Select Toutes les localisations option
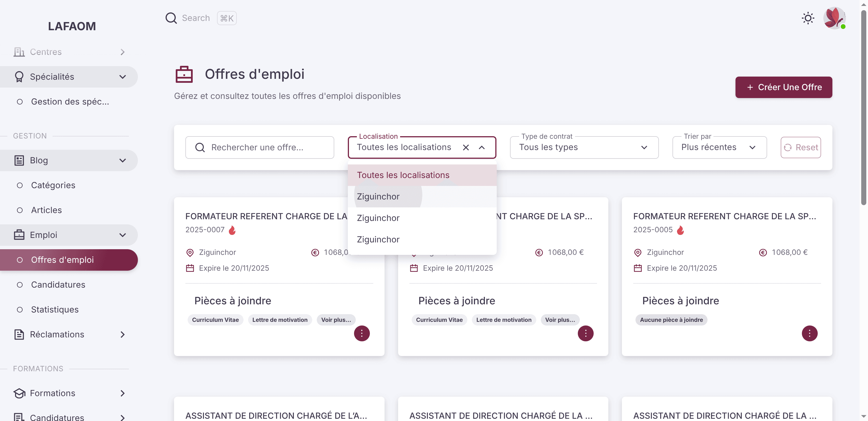This screenshot has height=421, width=868. (x=422, y=175)
